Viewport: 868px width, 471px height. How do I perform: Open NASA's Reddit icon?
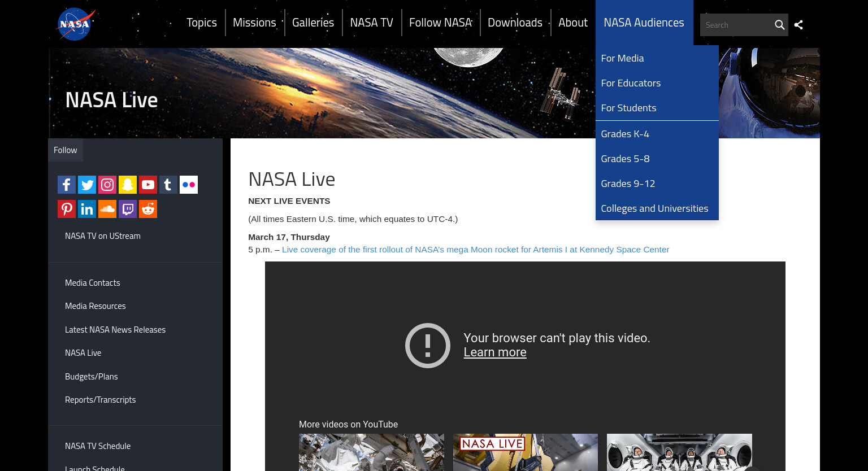point(148,209)
